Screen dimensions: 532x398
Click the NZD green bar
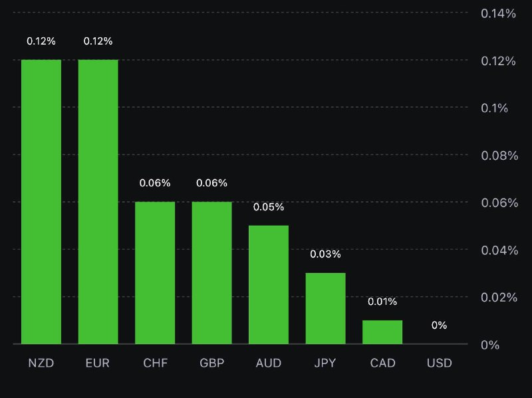click(41, 201)
